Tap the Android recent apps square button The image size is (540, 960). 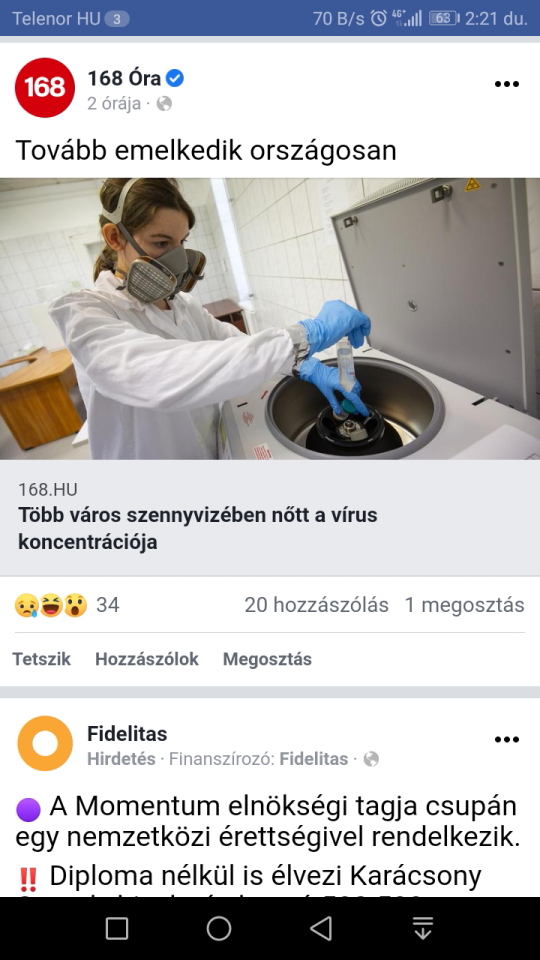(117, 928)
